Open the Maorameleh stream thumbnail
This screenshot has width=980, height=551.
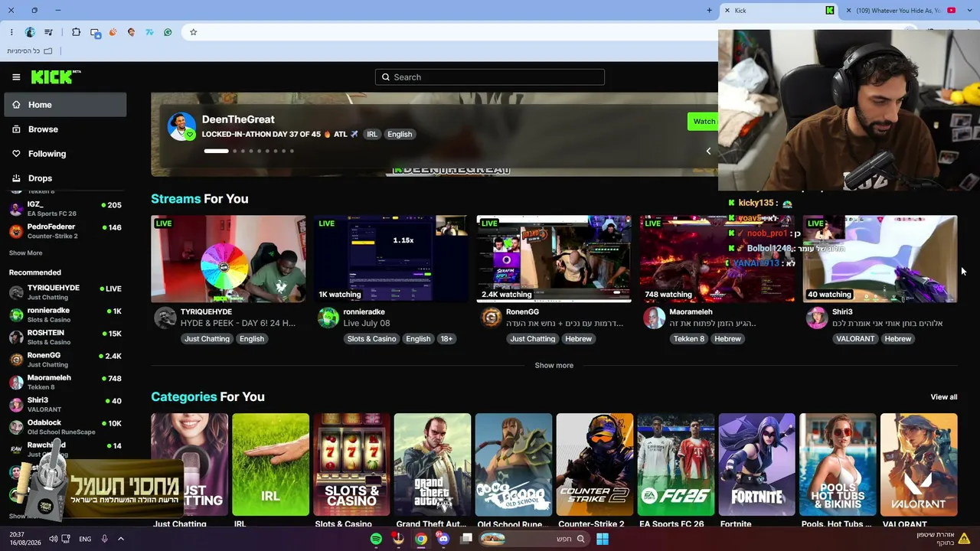click(x=717, y=259)
